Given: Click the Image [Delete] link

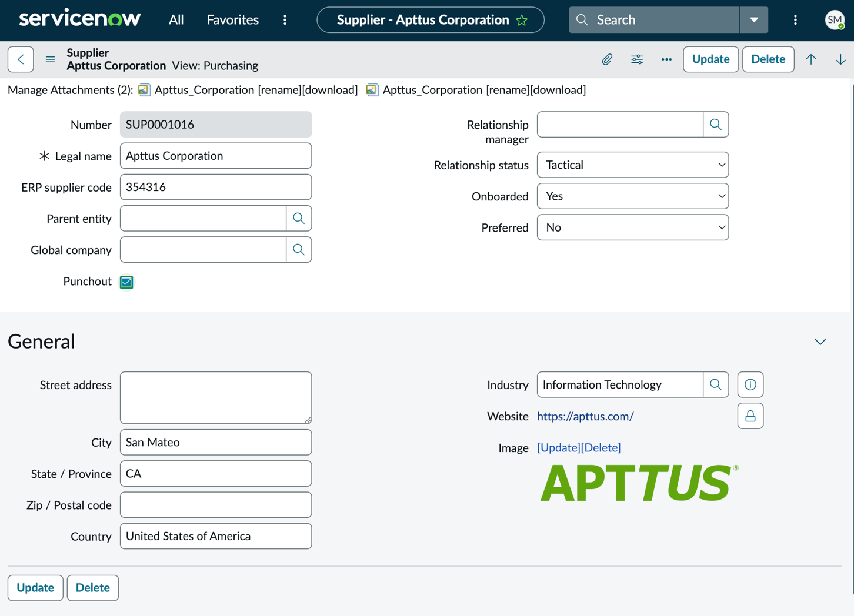Looking at the screenshot, I should (601, 447).
